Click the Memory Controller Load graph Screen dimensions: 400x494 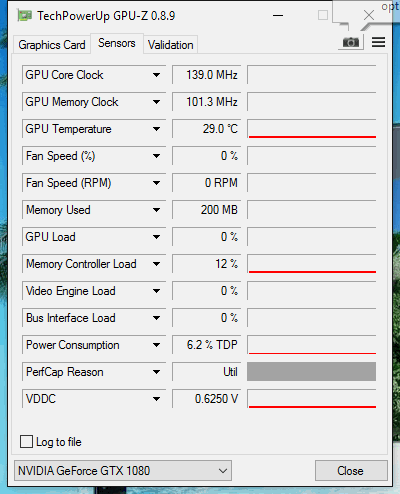312,264
